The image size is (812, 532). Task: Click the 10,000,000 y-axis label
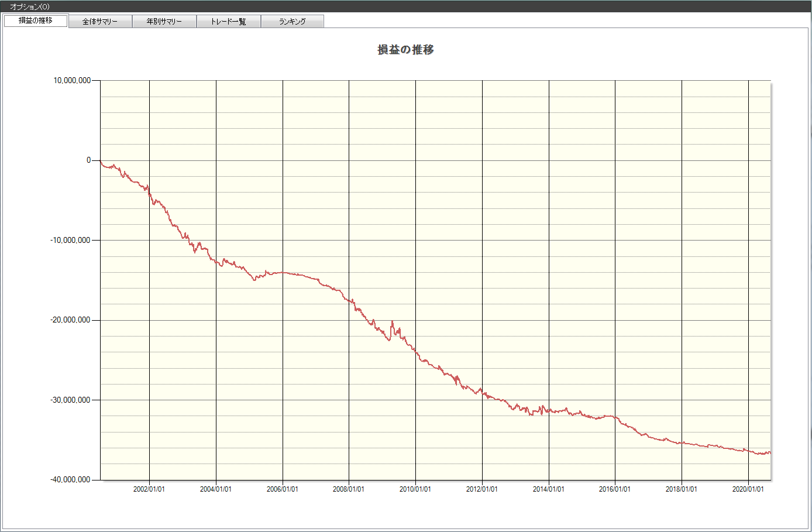(72, 80)
